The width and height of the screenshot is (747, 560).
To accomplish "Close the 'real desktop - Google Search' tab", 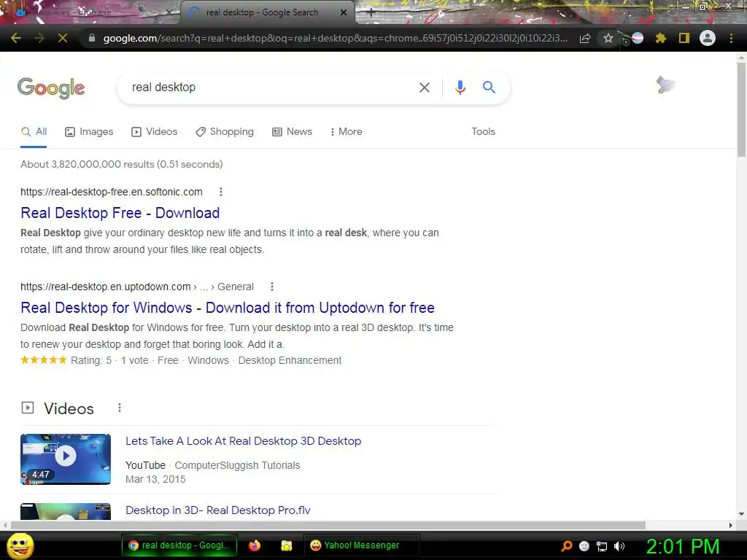I will [344, 13].
